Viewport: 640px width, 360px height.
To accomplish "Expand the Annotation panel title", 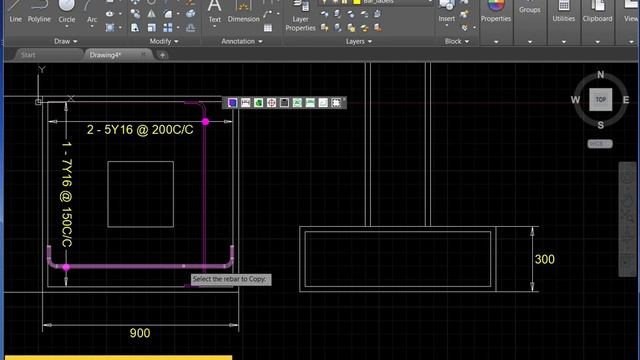I will (242, 41).
